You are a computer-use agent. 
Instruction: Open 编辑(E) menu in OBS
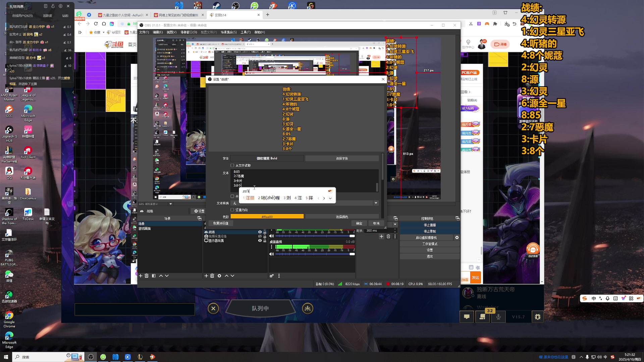tap(158, 32)
